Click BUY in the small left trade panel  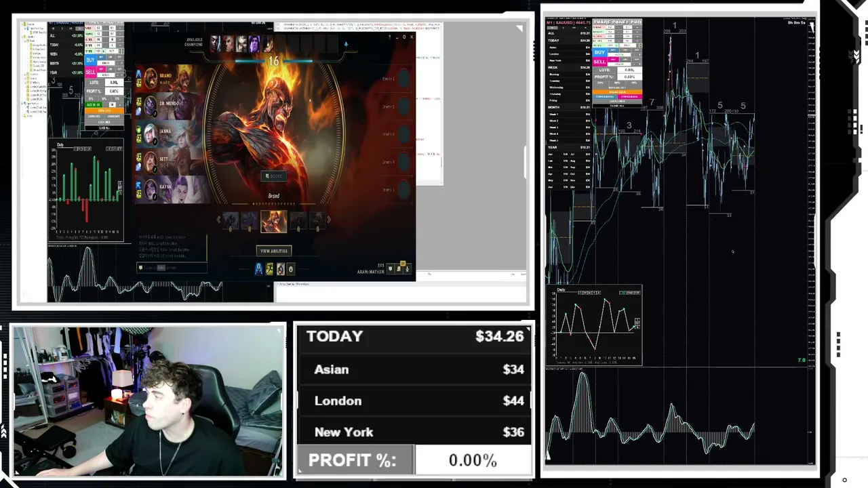pos(90,60)
